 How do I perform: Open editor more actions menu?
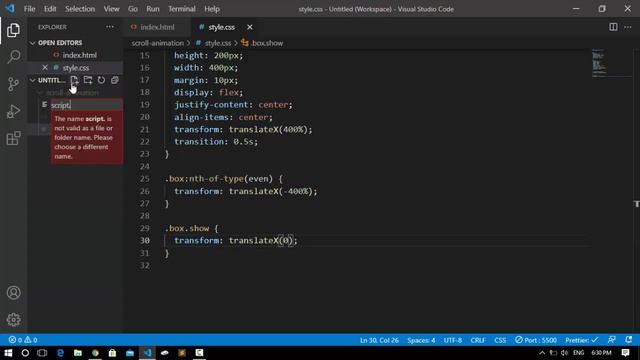pyautogui.click(x=628, y=27)
